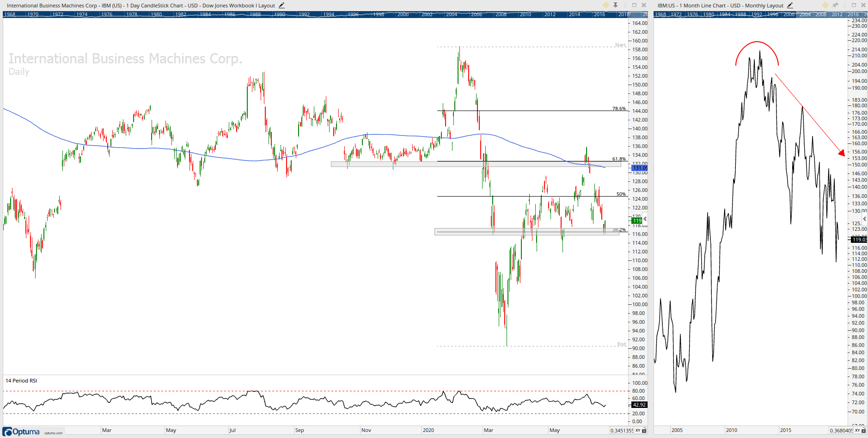This screenshot has width=868, height=438.
Task: Select the lower grey support zone rectangle
Action: 527,232
